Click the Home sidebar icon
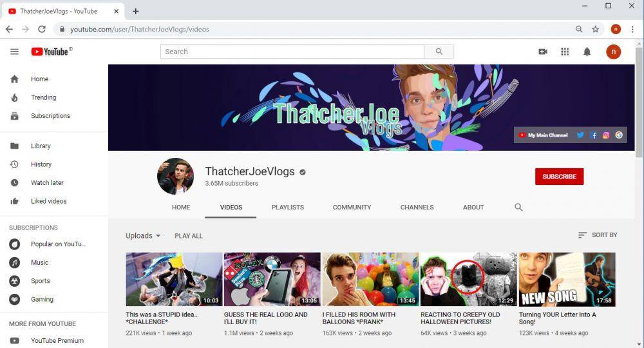The width and height of the screenshot is (644, 348). [x=14, y=79]
